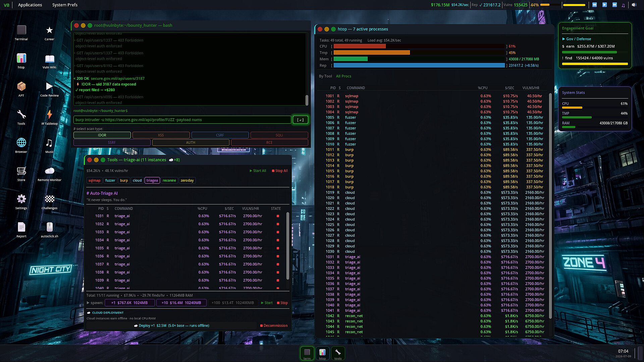Open the Report document icon
Viewport: 644px width, 362px height.
click(x=21, y=230)
